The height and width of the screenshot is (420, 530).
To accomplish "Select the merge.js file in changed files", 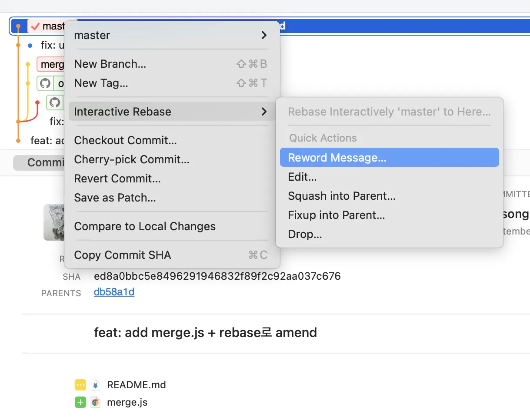I will click(x=127, y=403).
